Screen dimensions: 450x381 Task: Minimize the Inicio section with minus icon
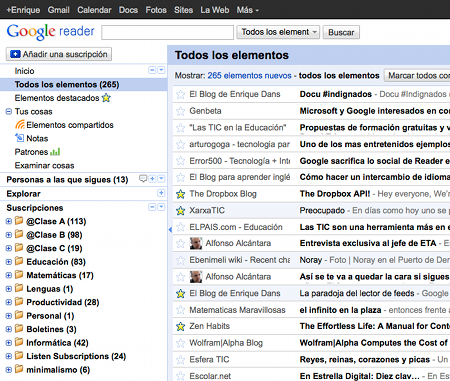coord(152,70)
